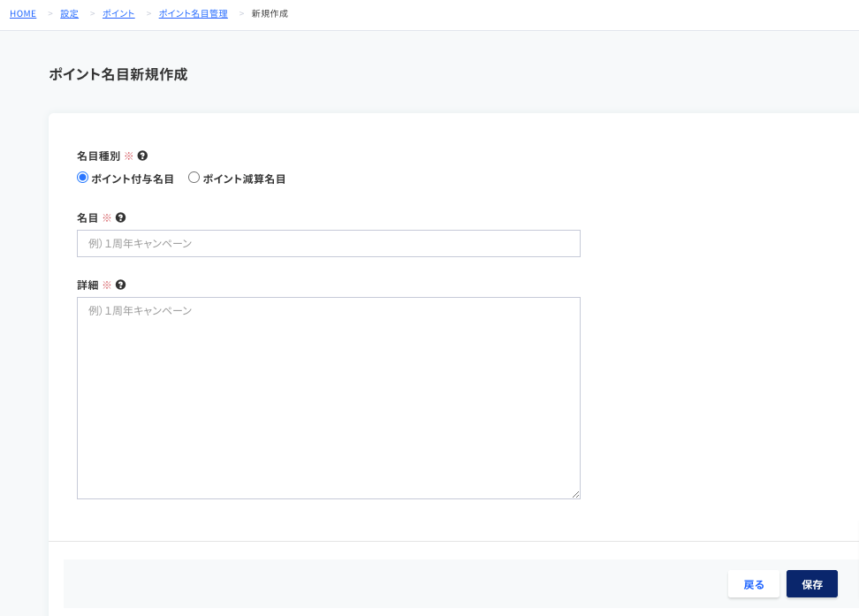Grab the textarea resize handle corner

click(576, 494)
